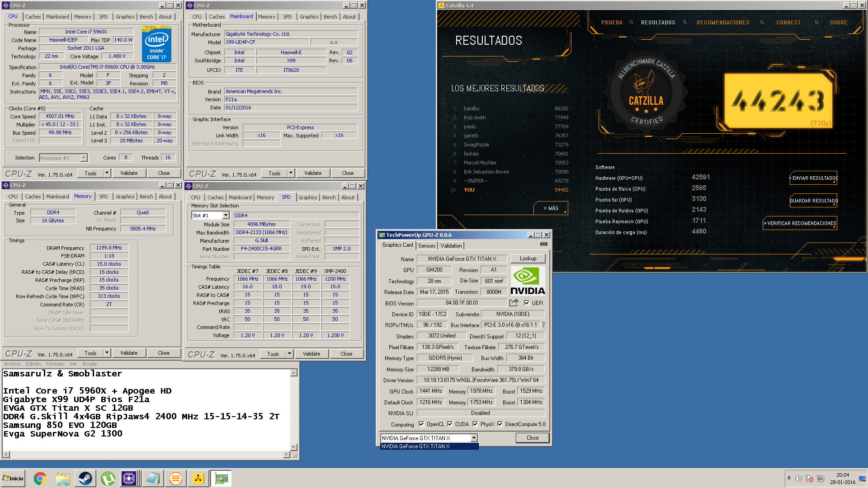This screenshot has height=488, width=868.
Task: Expand Tools arrow in CPU-Z Mainboard window
Action: point(291,173)
